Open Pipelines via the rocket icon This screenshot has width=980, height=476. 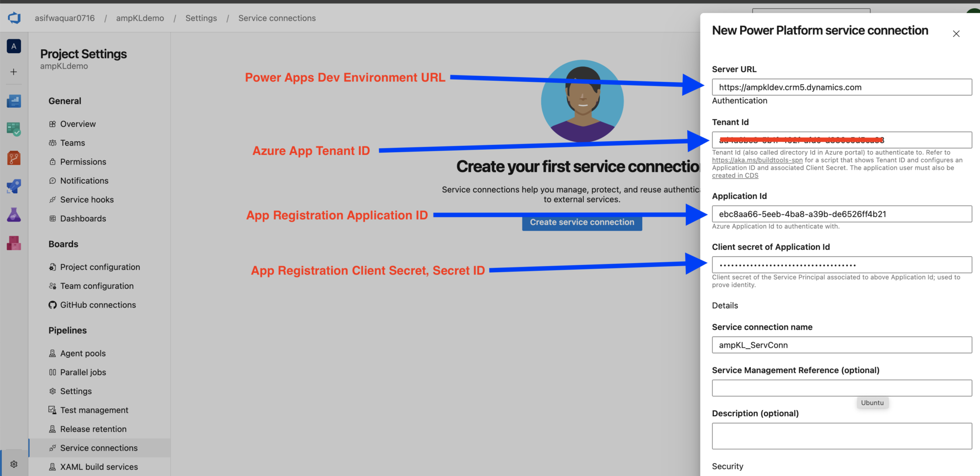tap(14, 186)
